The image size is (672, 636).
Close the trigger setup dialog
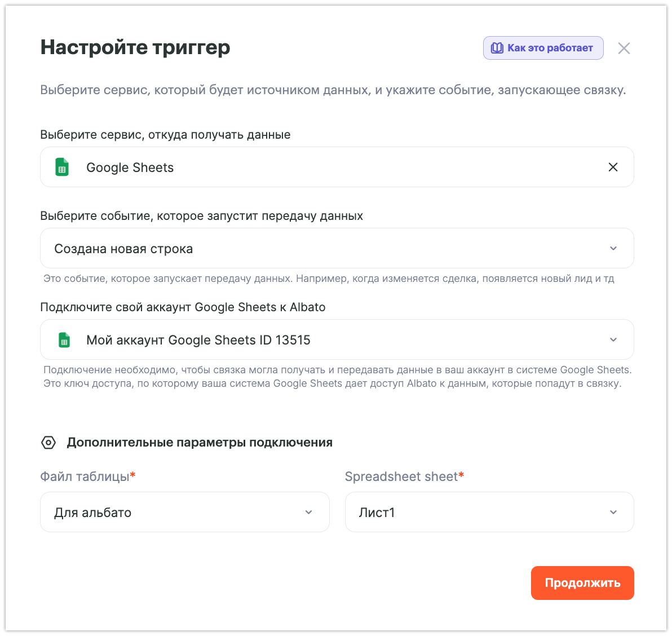point(624,48)
